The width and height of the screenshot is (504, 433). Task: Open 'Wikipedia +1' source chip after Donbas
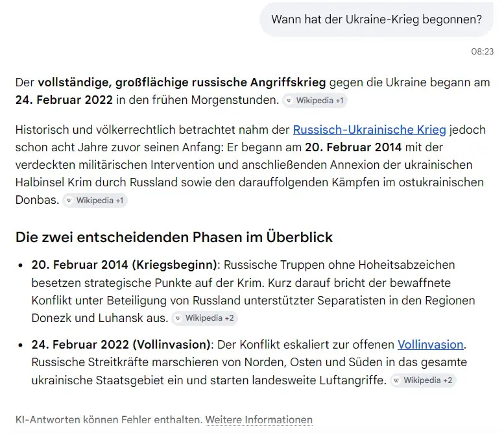(95, 201)
